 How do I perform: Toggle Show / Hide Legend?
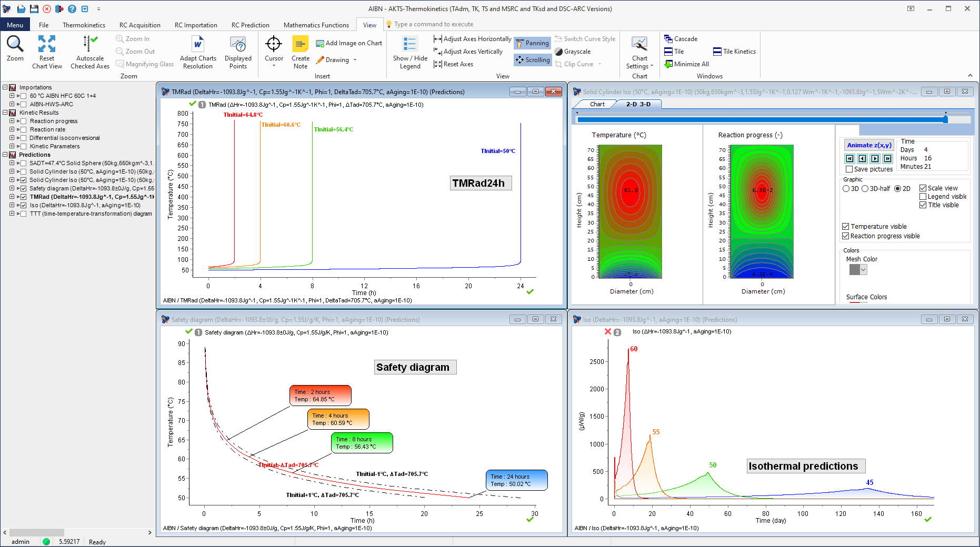[410, 45]
